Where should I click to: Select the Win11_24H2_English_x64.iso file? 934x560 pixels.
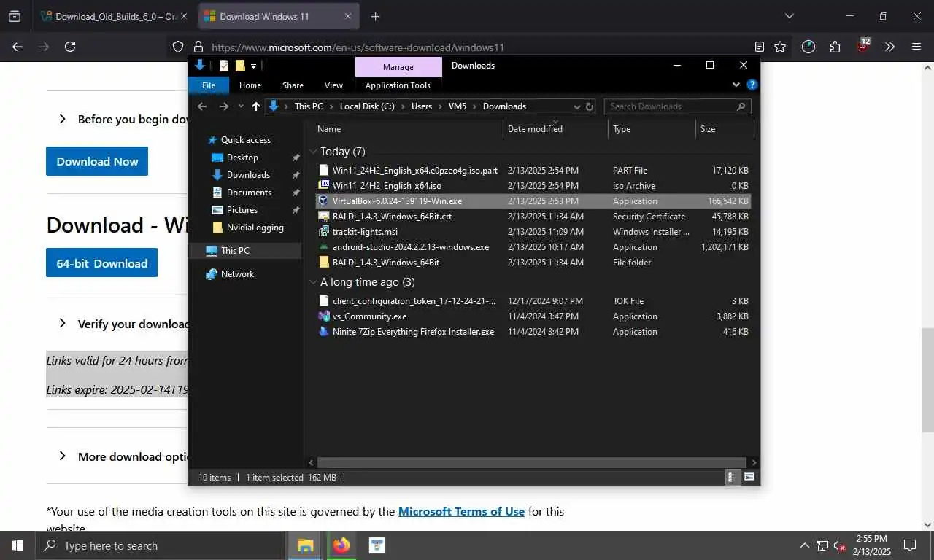point(533,186)
